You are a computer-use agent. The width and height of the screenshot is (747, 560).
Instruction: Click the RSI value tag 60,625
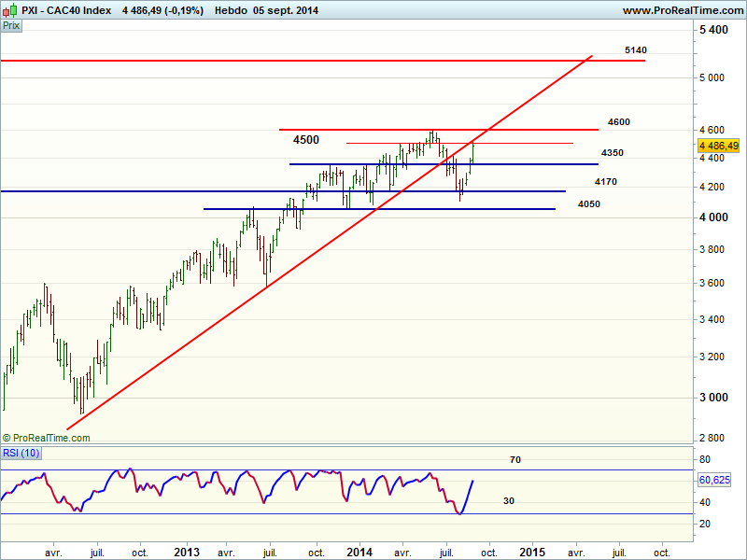click(716, 480)
